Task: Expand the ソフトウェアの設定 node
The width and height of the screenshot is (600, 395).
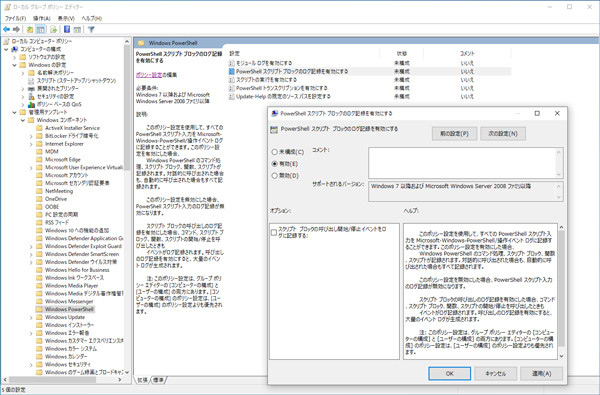Action: [15, 57]
